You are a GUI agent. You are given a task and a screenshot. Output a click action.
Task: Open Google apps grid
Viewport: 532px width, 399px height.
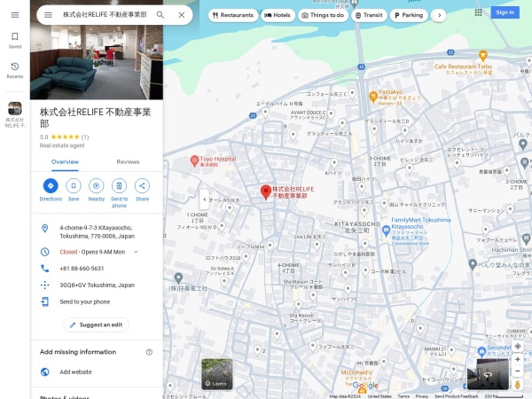coord(478,12)
